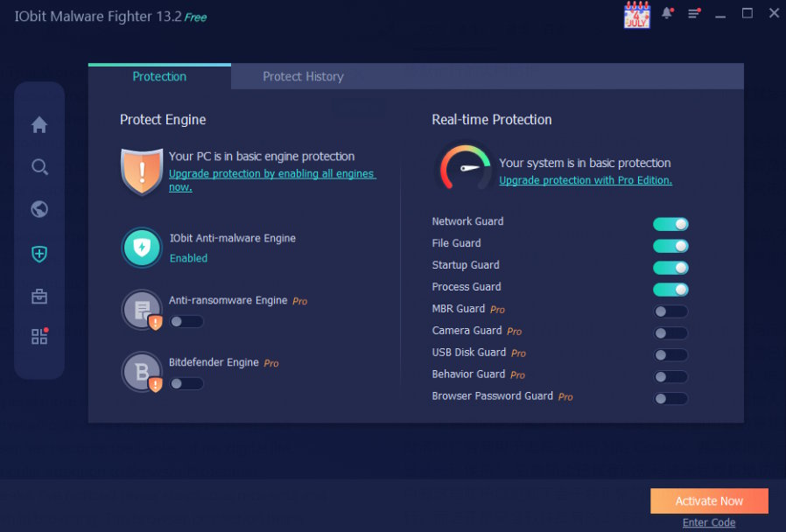
Task: Click Upgrade protection with Pro Edition link
Action: point(586,180)
